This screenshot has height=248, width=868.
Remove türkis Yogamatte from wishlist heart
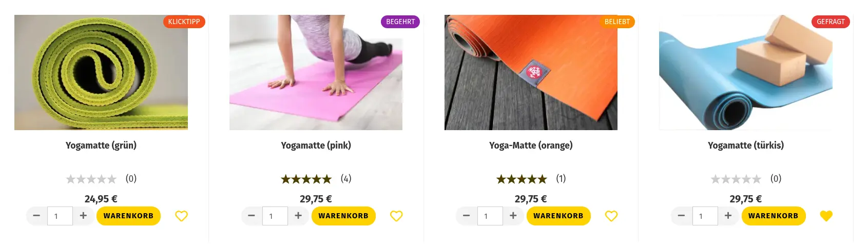[826, 216]
